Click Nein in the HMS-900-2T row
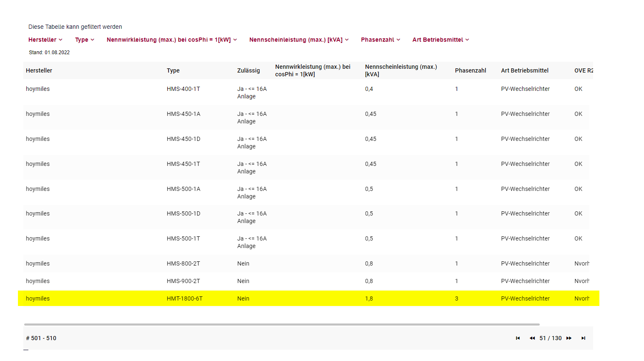 click(x=243, y=281)
